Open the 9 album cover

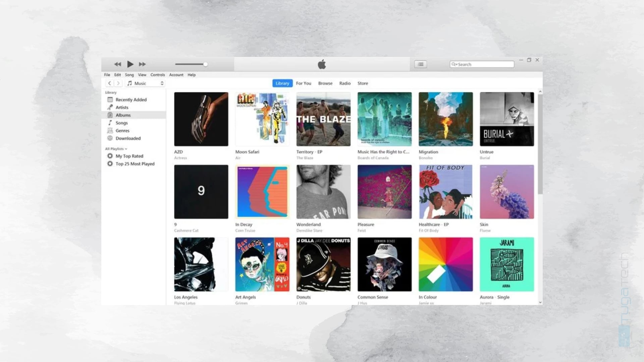[201, 192]
